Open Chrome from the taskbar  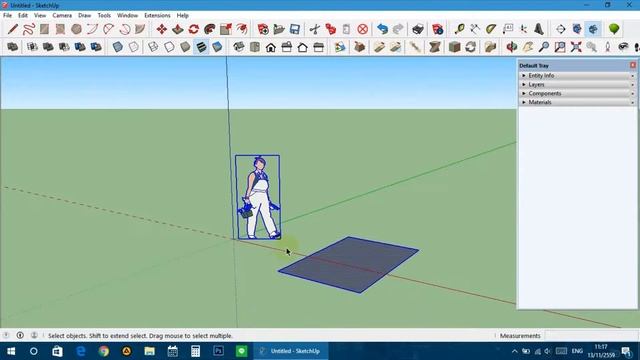104,351
